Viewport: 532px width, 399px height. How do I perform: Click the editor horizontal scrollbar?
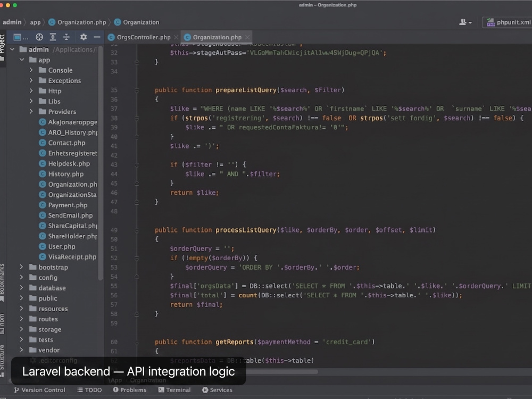282,372
